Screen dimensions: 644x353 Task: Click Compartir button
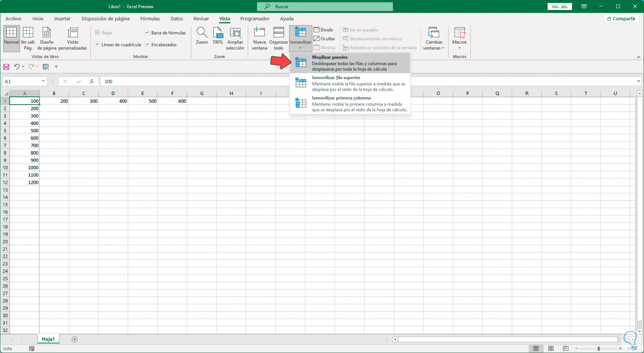(621, 18)
